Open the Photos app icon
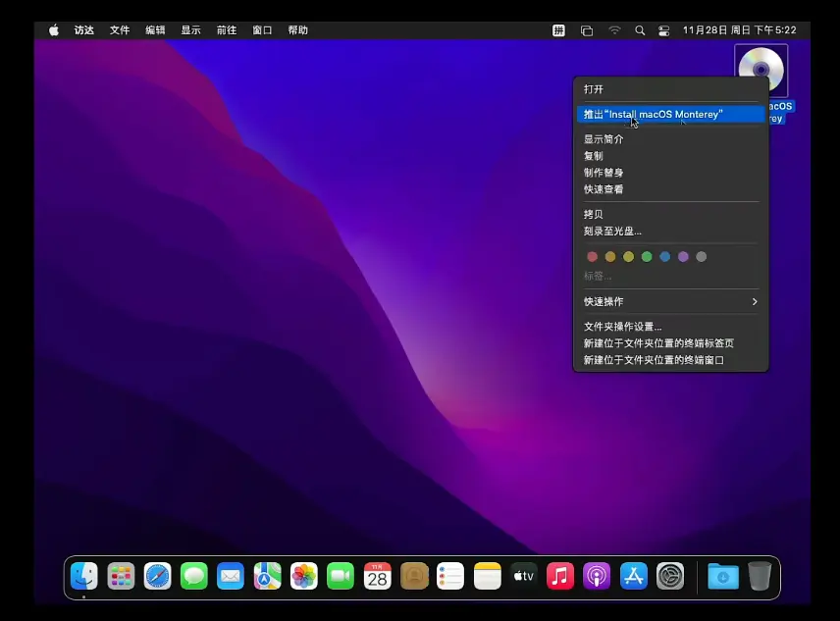This screenshot has width=840, height=621. 304,576
